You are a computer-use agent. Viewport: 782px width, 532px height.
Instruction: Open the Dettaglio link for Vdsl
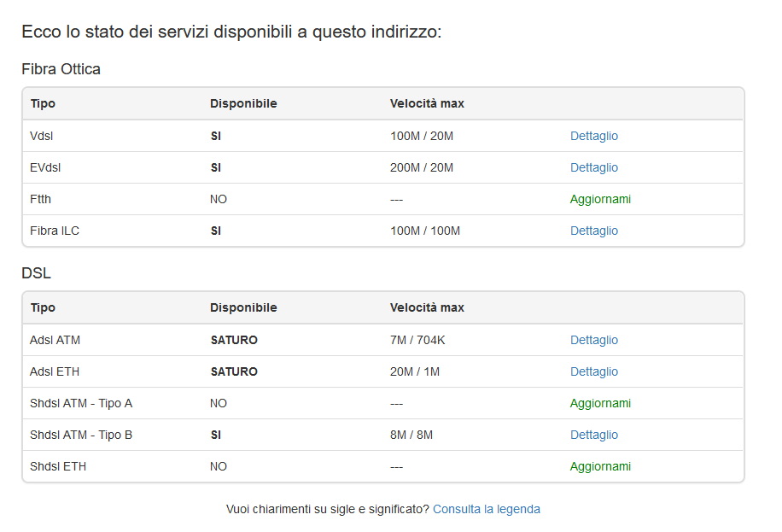594,136
